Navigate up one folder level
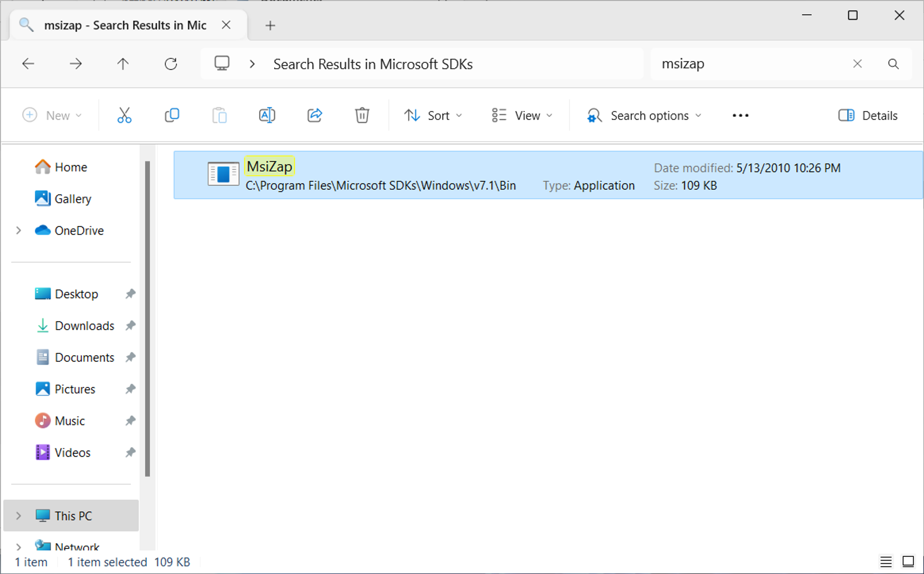 tap(123, 64)
